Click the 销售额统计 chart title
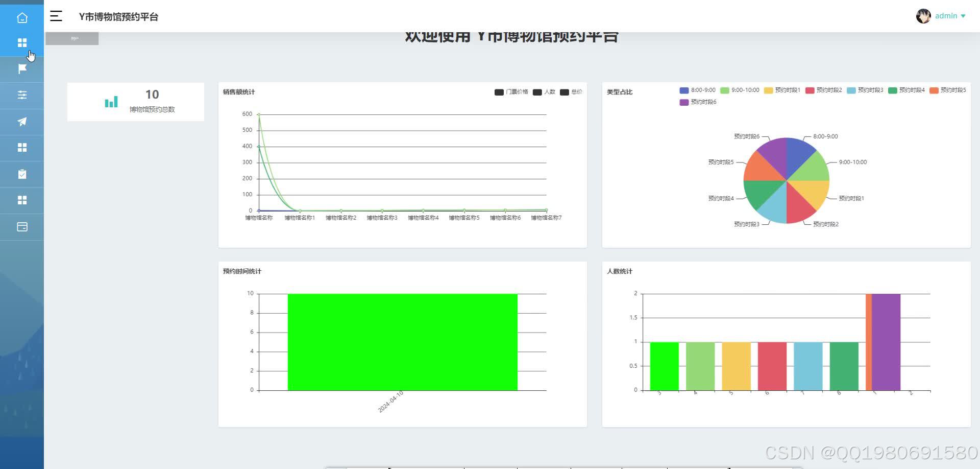Screen dimensions: 980x469 (x=239, y=92)
